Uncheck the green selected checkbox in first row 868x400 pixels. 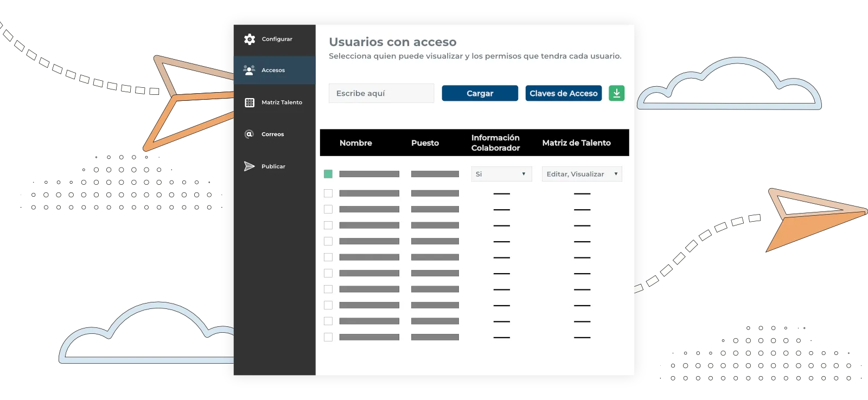[328, 174]
